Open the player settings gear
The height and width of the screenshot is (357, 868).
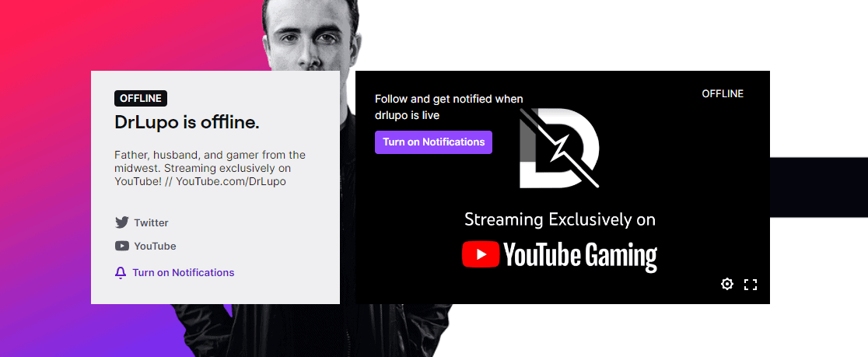coord(727,284)
